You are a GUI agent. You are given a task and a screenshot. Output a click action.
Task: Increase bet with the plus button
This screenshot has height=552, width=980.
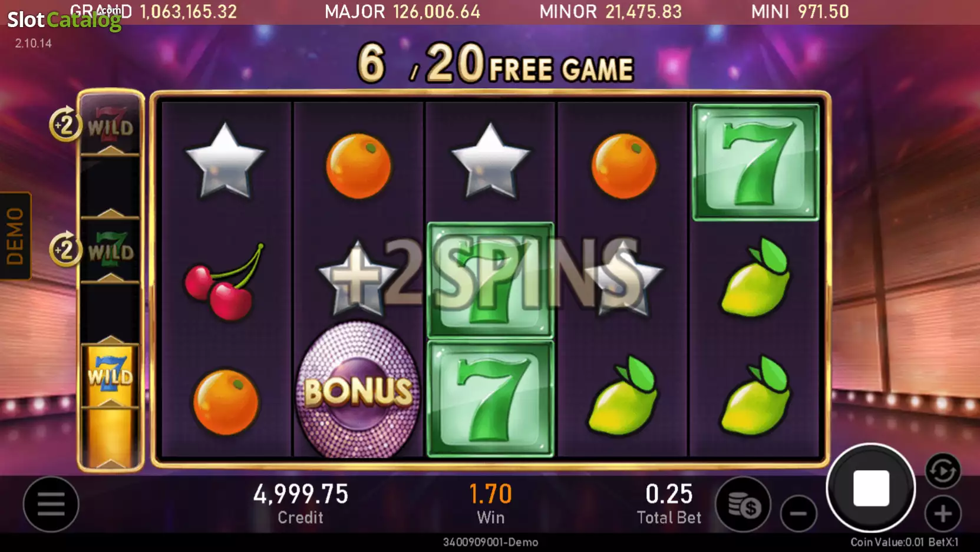pos(943,514)
